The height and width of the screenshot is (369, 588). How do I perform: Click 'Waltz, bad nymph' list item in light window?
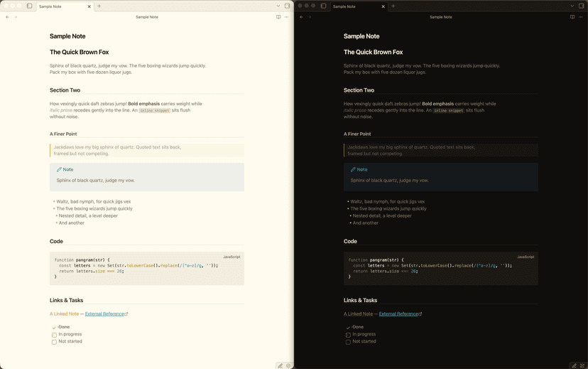tap(94, 202)
